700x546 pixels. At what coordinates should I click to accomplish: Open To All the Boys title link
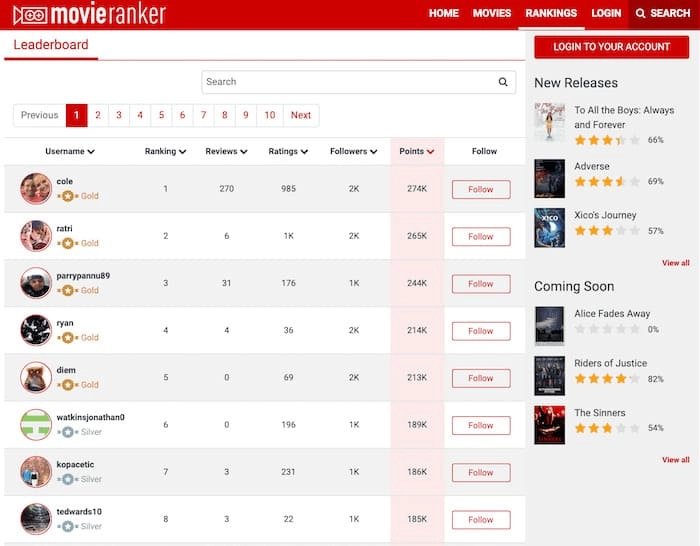(624, 117)
